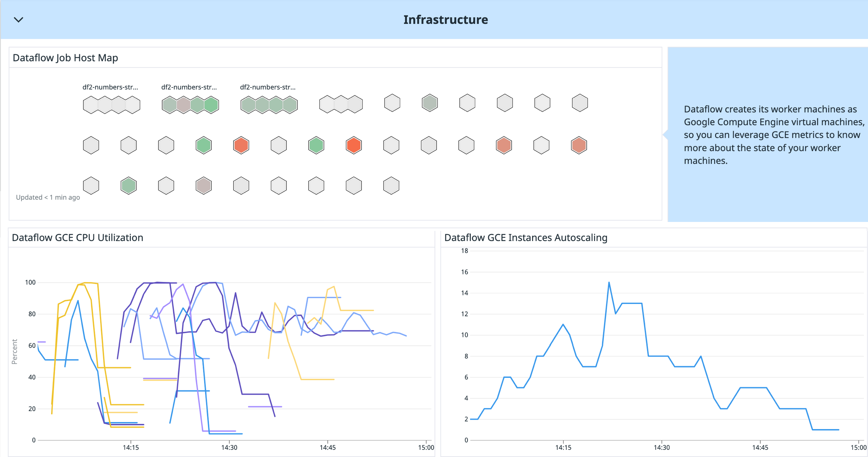Expand the Dataflow Job Host Map panel options
This screenshot has height=457, width=868.
(65, 58)
